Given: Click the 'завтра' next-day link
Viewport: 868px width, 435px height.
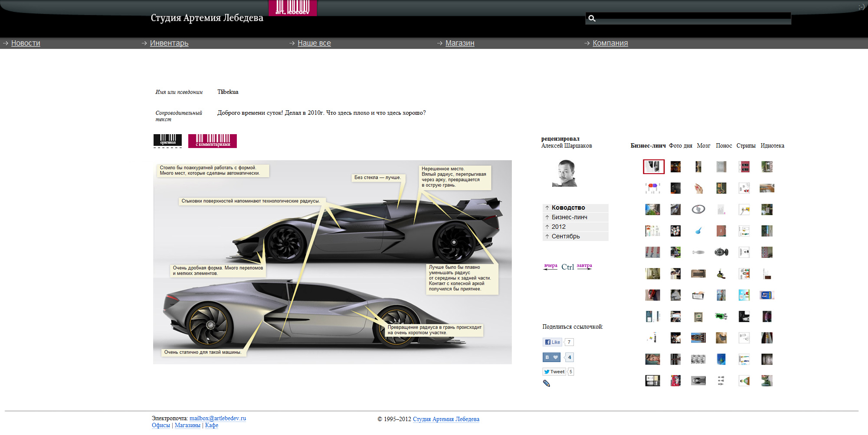Looking at the screenshot, I should point(584,266).
